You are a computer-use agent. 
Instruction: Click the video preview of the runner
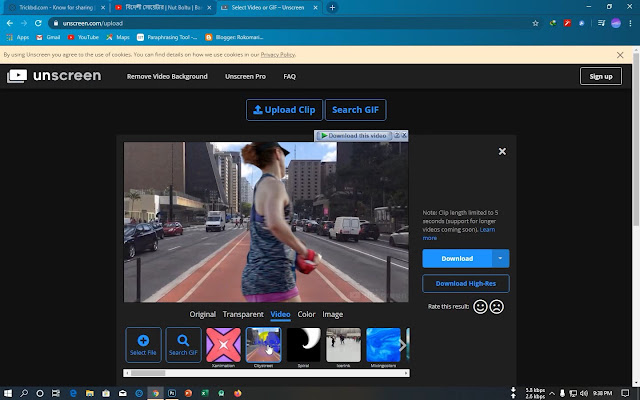(266, 222)
